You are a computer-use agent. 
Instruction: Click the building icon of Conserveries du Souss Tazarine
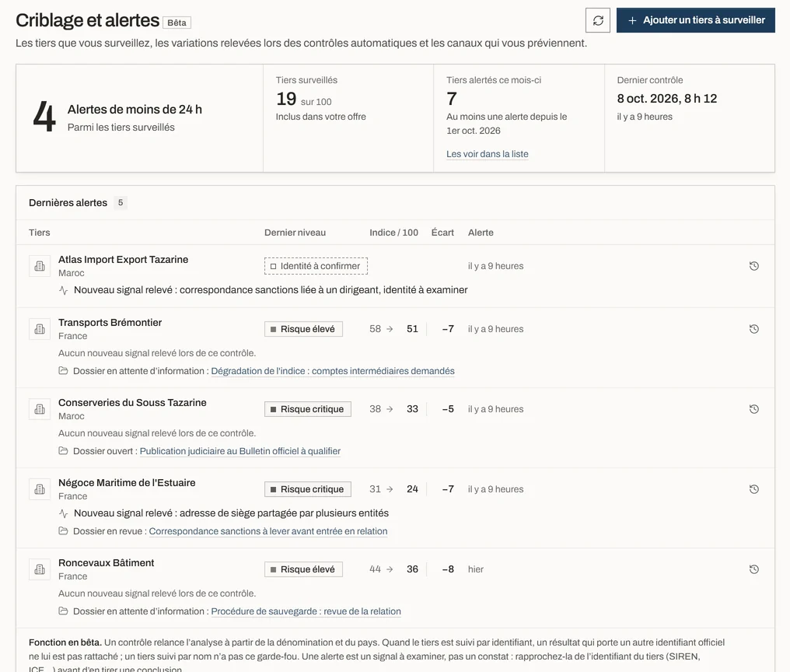[x=40, y=409]
